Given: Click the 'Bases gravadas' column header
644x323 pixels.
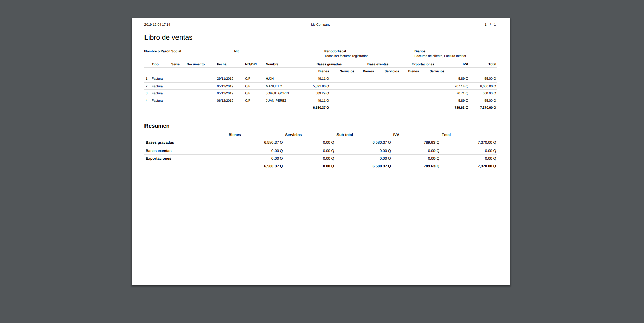Looking at the screenshot, I should [329, 64].
